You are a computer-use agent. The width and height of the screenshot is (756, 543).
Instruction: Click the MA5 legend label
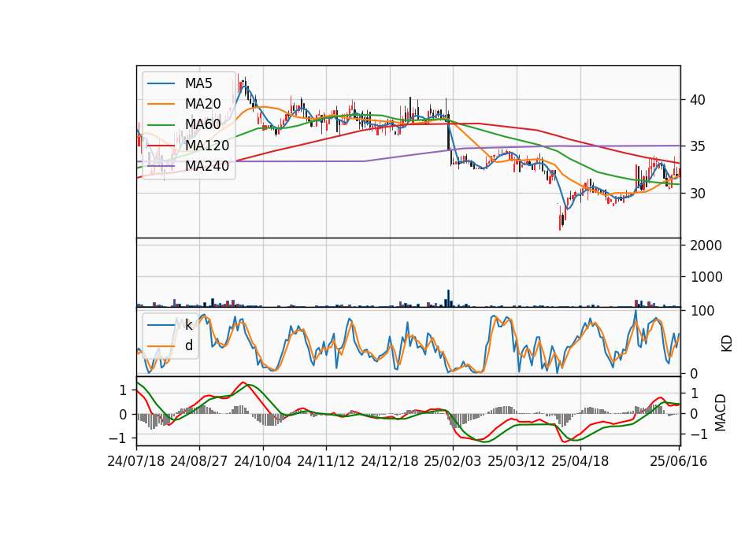point(198,83)
